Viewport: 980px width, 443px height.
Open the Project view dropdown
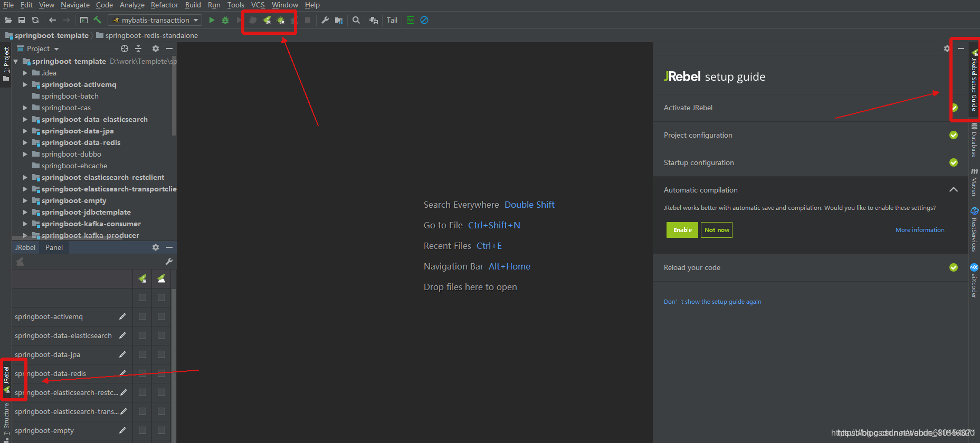click(38, 49)
